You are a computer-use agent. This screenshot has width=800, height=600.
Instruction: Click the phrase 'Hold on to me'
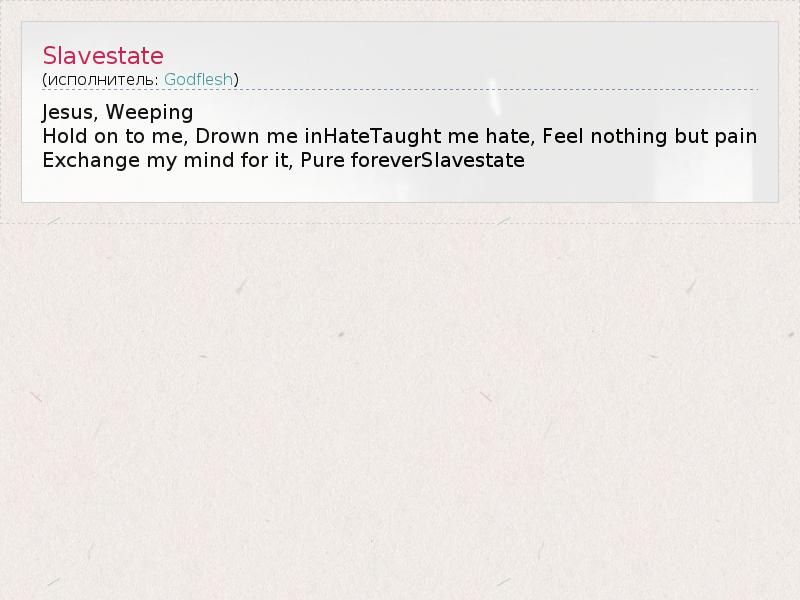click(113, 136)
